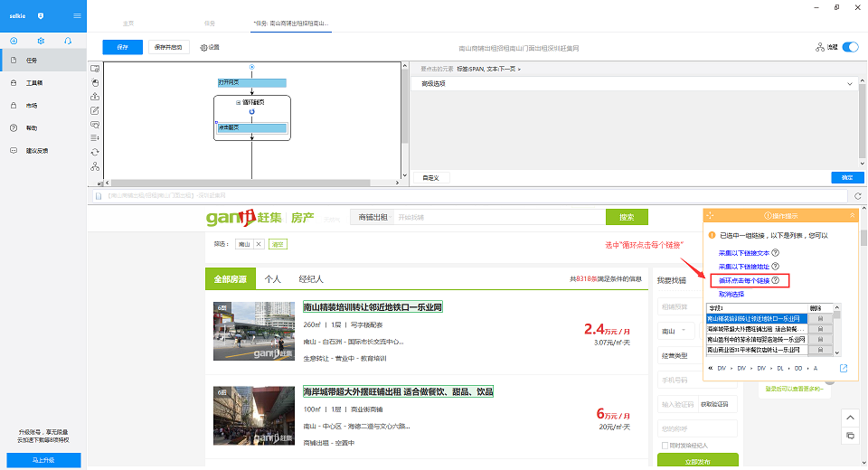Click the blue 确定 button
The height and width of the screenshot is (470, 868).
click(x=847, y=177)
